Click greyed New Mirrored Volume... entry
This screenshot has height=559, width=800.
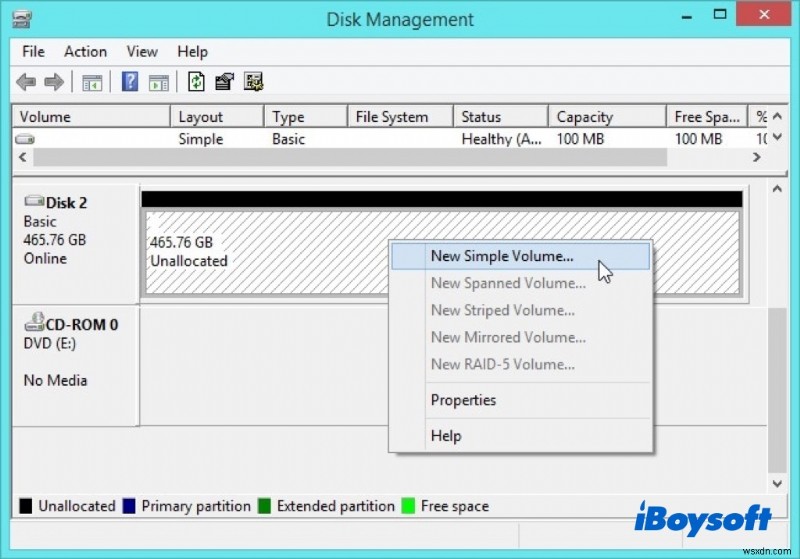520,337
